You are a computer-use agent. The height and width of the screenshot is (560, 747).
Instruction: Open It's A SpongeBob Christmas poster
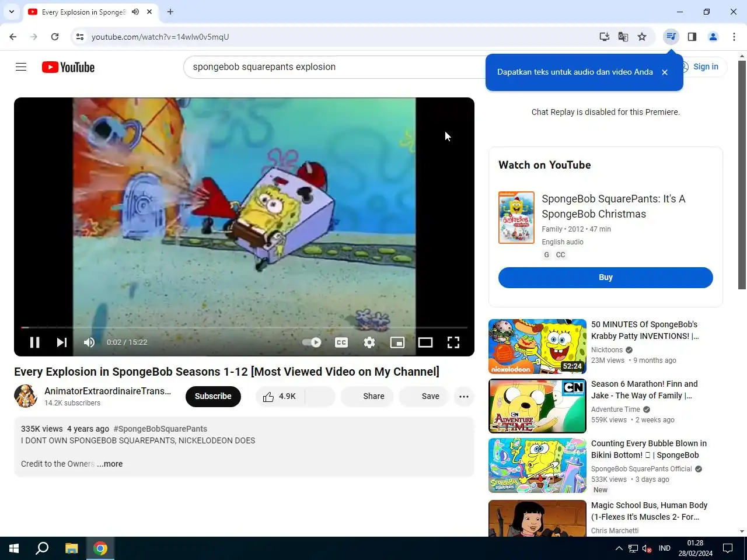(x=516, y=218)
